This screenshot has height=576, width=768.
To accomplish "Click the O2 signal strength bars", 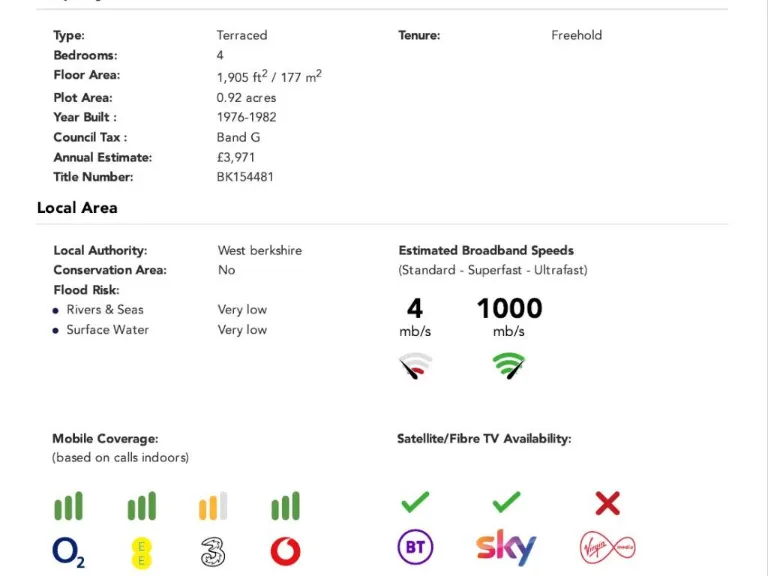I will point(69,507).
